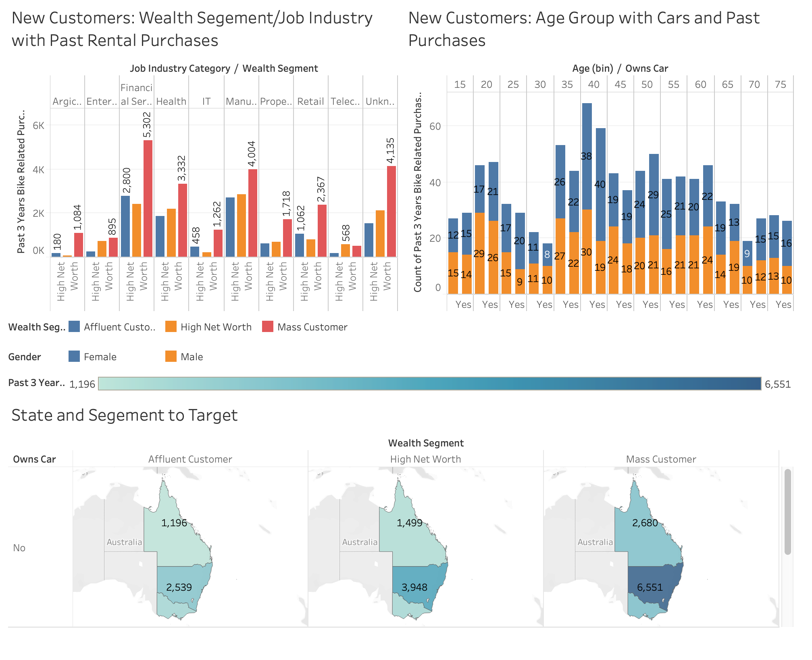Click the Affluent Customer legend color swatch

coord(74,326)
